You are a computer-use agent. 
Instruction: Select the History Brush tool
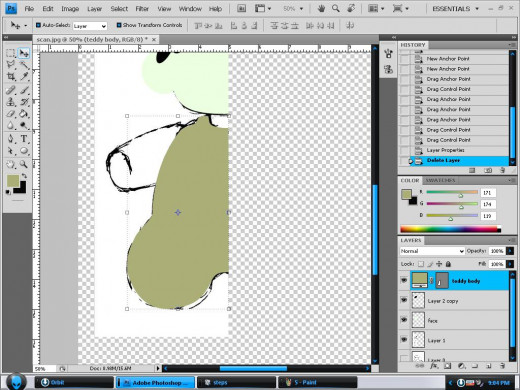[x=24, y=102]
